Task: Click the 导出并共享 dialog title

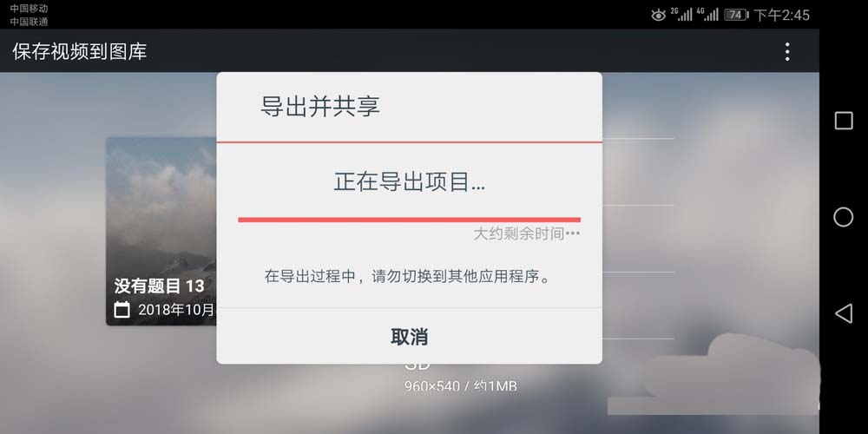Action: point(320,106)
